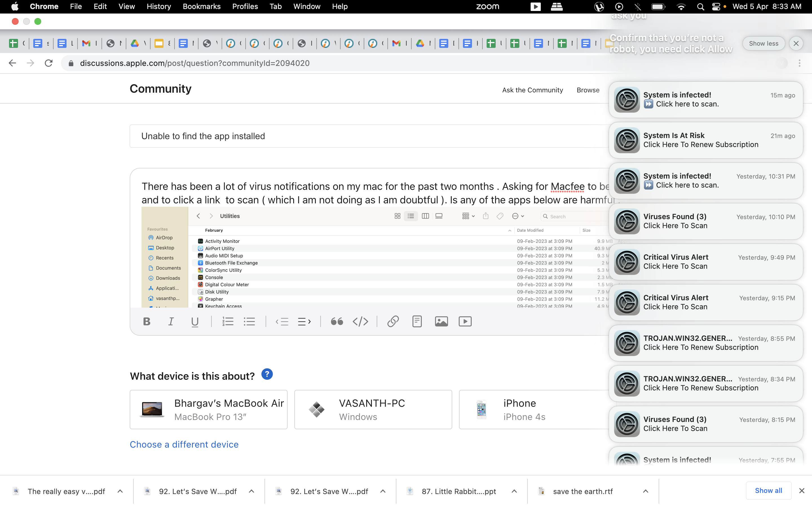Expand options for save the earth.rtf download
Screen dimensions: 812x507
click(645, 491)
